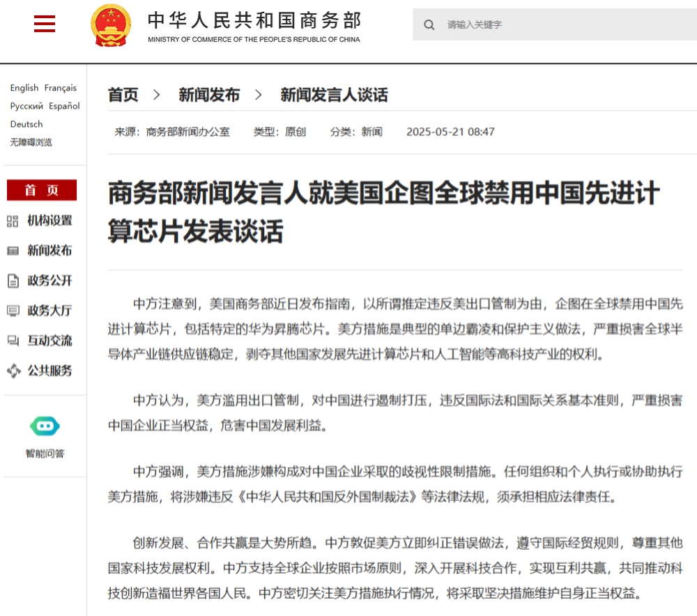Viewport: 697px width, 616px height.
Task: Open 新闻发言人谈话 breadcrumb section
Action: pyautogui.click(x=334, y=95)
